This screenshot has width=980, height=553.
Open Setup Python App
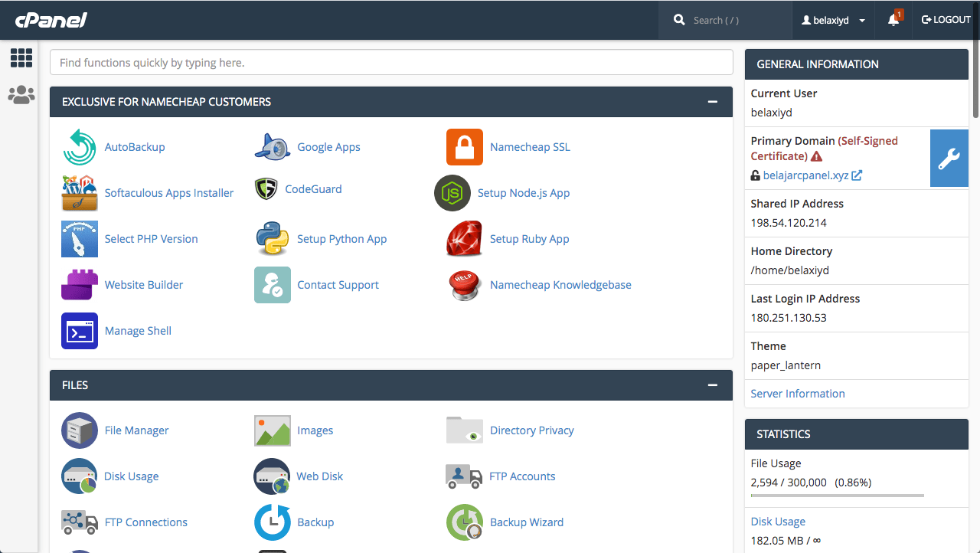pos(341,239)
